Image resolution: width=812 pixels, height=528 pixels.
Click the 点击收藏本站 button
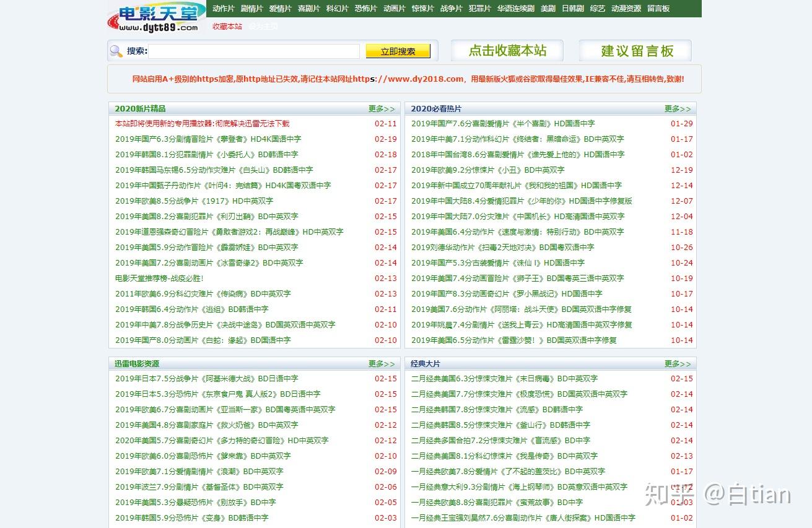coord(507,51)
